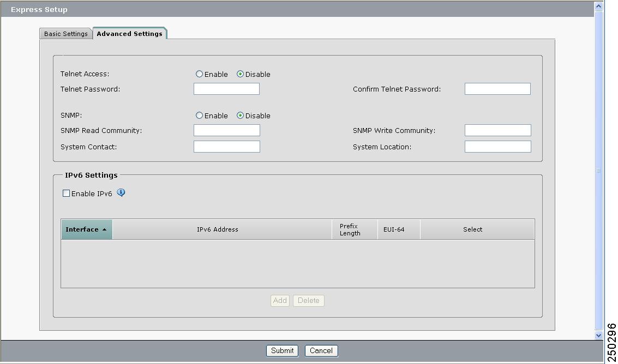Viewport: 618px width, 364px height.
Task: Check the Enable IPv6 checkbox
Action: click(66, 193)
